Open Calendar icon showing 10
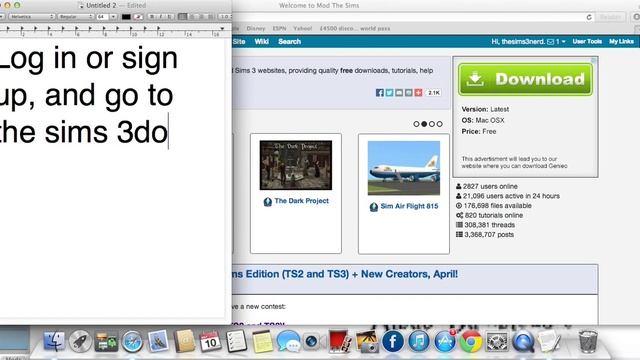The image size is (640, 360). pos(210,341)
